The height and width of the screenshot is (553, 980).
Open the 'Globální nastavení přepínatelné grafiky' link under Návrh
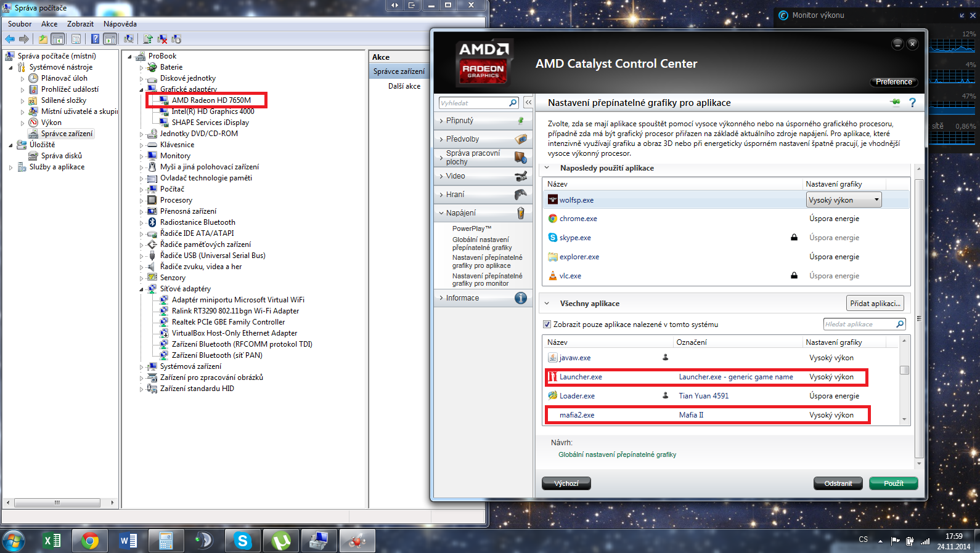pyautogui.click(x=617, y=455)
